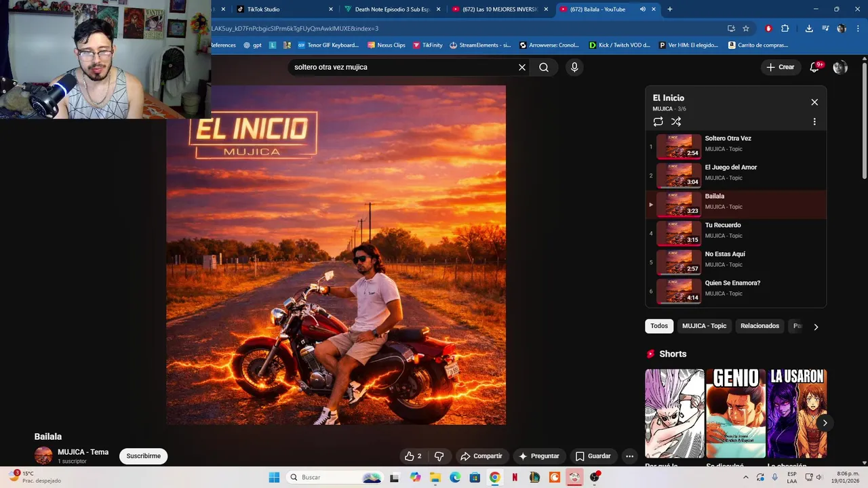This screenshot has width=868, height=488.
Task: Open TikFinity bookmark
Action: click(x=427, y=45)
